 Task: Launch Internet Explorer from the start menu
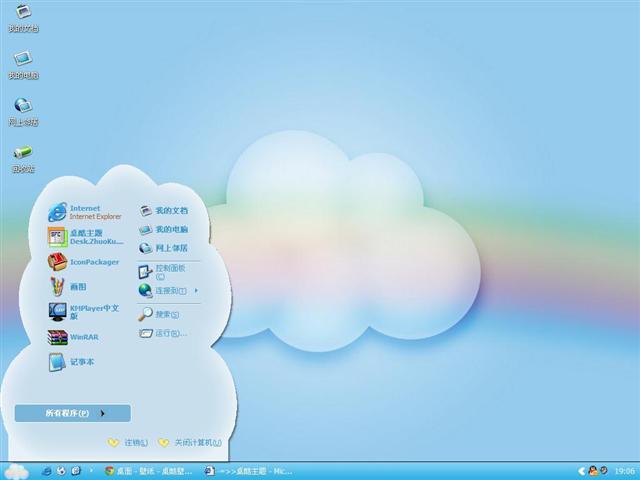tap(85, 212)
